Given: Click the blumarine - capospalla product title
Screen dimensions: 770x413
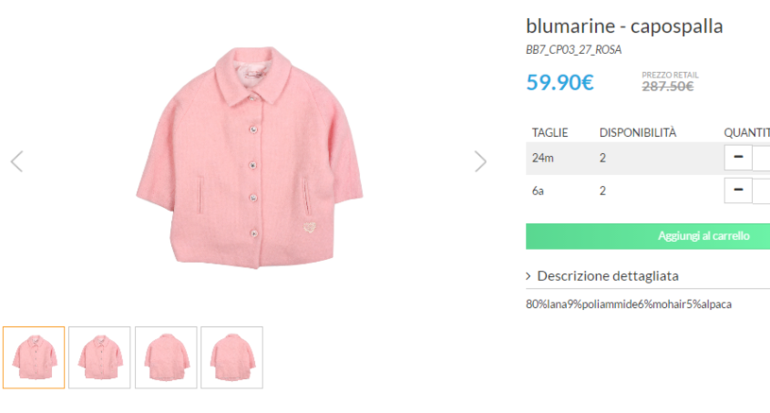Looking at the screenshot, I should click(x=624, y=26).
